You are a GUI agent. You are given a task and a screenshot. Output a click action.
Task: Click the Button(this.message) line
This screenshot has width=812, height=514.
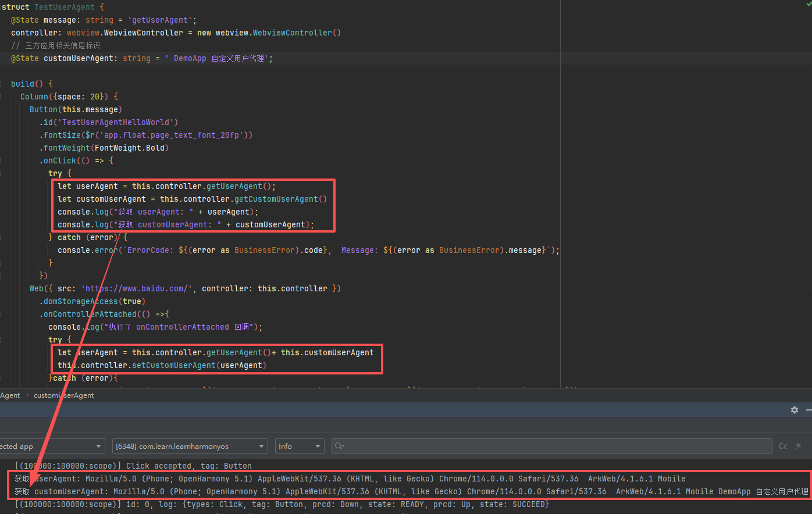(x=76, y=109)
